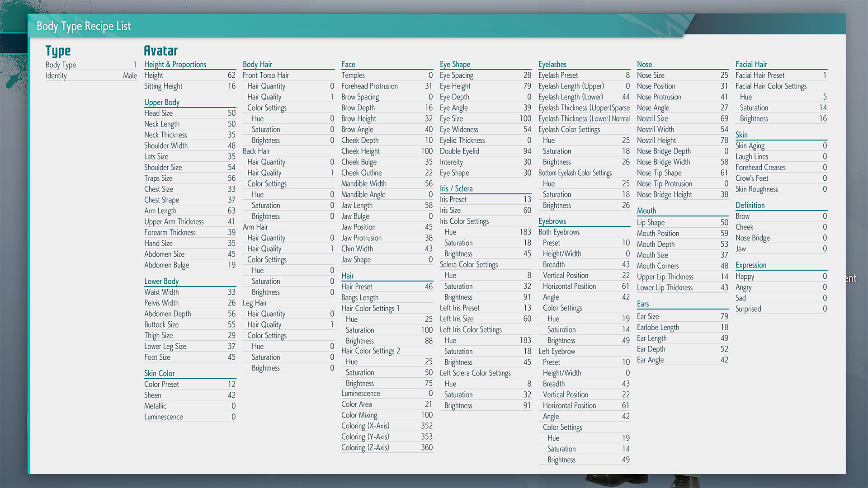Screen dimensions: 868x488
Task: Click the Body Type value field
Action: pos(134,65)
